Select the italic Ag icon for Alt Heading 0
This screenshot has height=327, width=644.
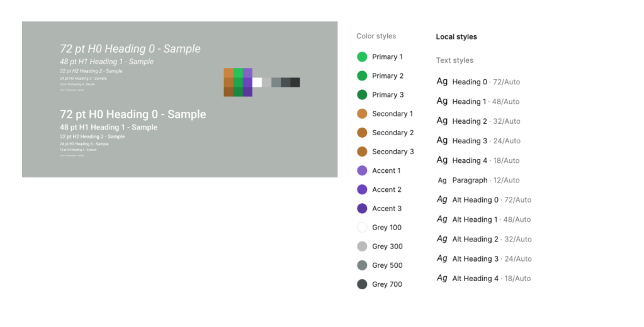tap(442, 200)
